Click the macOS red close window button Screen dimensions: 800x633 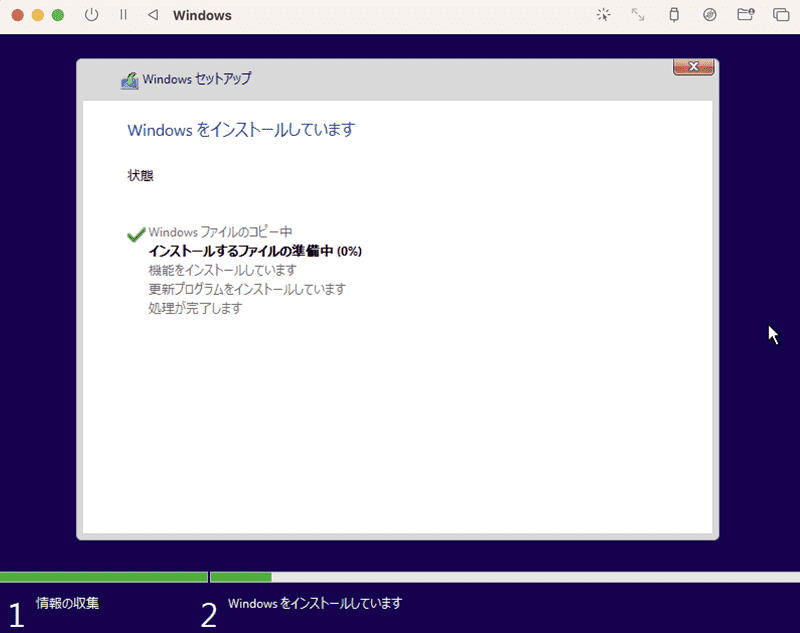coord(17,15)
